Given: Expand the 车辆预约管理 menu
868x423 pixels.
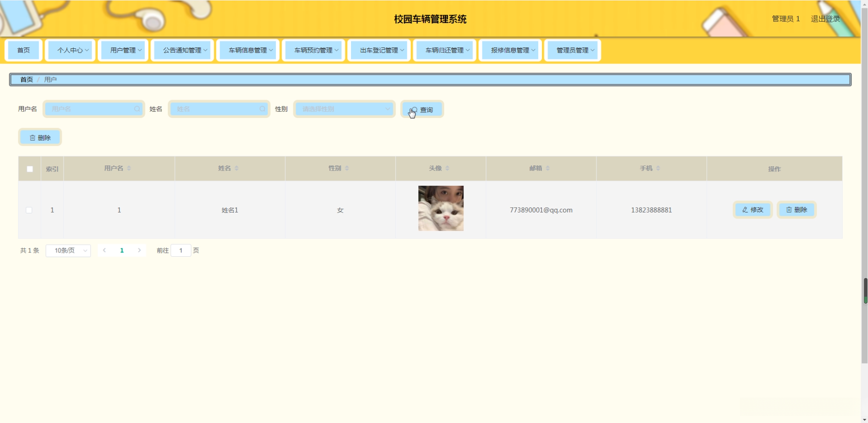Looking at the screenshot, I should [x=313, y=50].
